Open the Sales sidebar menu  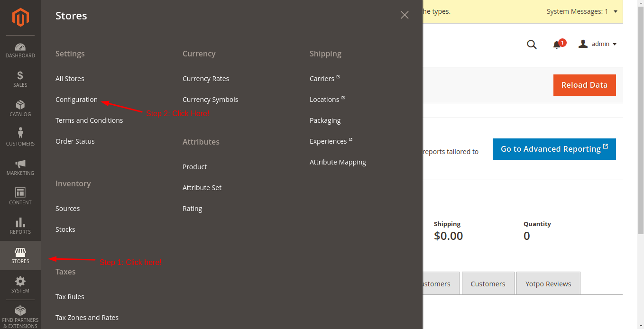click(20, 79)
